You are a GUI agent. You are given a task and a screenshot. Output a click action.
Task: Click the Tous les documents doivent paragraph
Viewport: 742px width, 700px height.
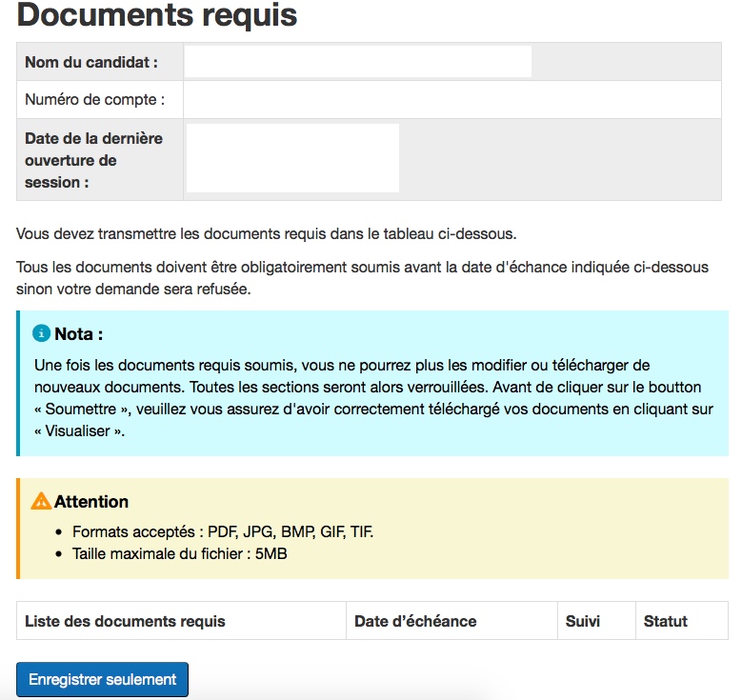click(362, 277)
